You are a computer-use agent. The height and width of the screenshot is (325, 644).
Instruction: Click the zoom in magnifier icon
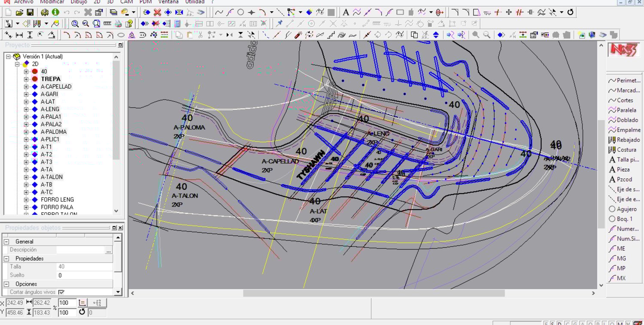(x=75, y=24)
